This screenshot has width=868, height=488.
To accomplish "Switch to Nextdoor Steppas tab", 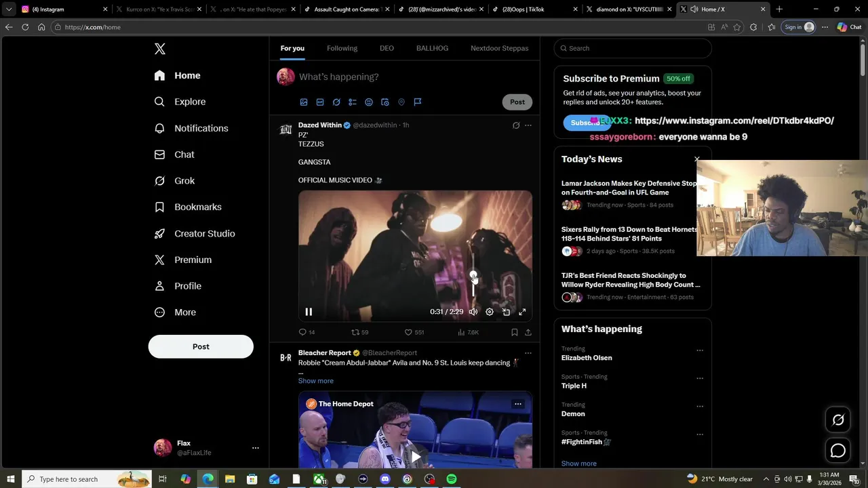I will 499,48.
